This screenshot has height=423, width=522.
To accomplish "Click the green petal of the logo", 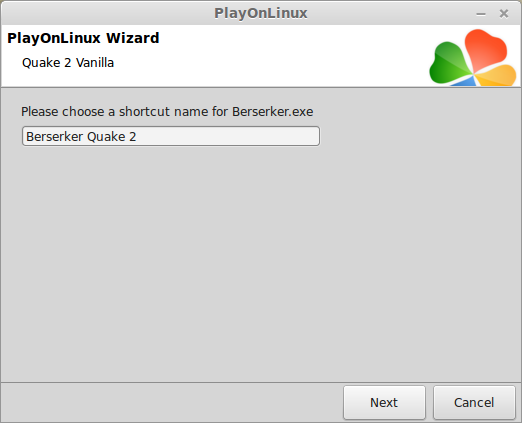I will (x=448, y=64).
